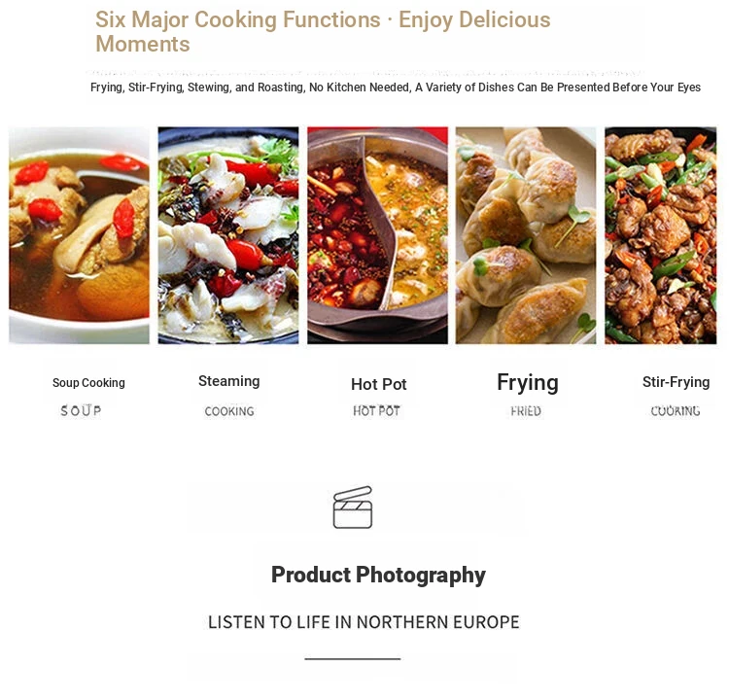Select the Stir-Frying label

tap(676, 382)
